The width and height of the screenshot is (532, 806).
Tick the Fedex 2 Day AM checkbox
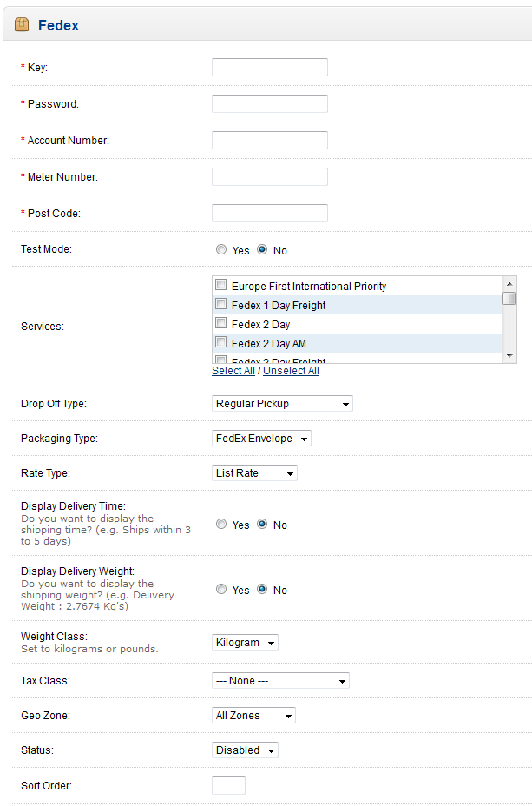(221, 343)
